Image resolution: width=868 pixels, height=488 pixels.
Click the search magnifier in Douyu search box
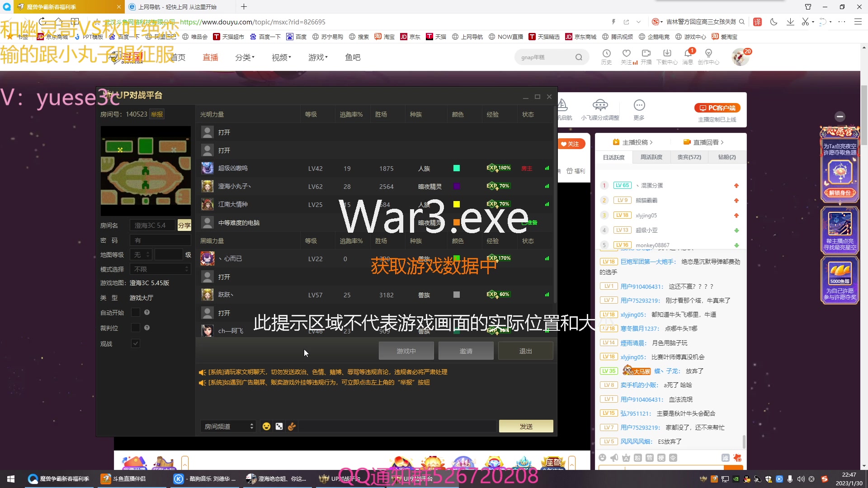click(x=579, y=57)
